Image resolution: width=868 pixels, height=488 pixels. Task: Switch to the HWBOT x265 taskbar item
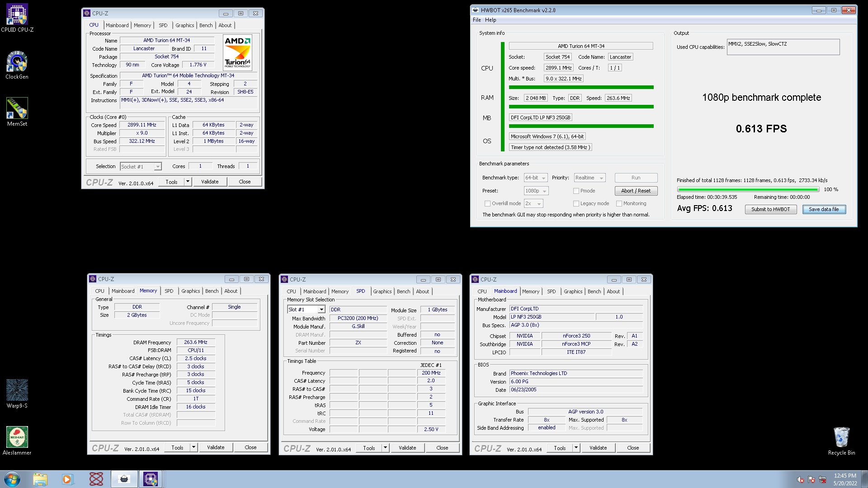coord(124,479)
